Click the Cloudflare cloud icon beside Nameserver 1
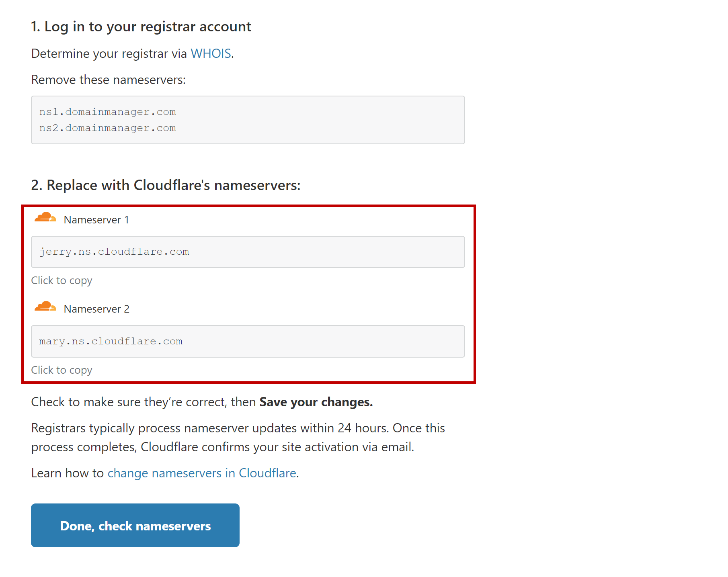The height and width of the screenshot is (577, 728). click(45, 218)
